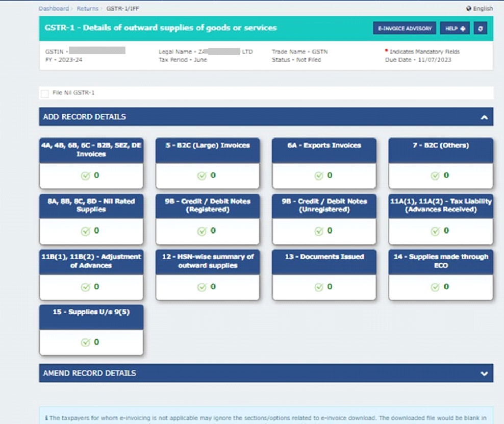Navigate to Returns breadcrumb link
504x424 pixels.
point(88,9)
